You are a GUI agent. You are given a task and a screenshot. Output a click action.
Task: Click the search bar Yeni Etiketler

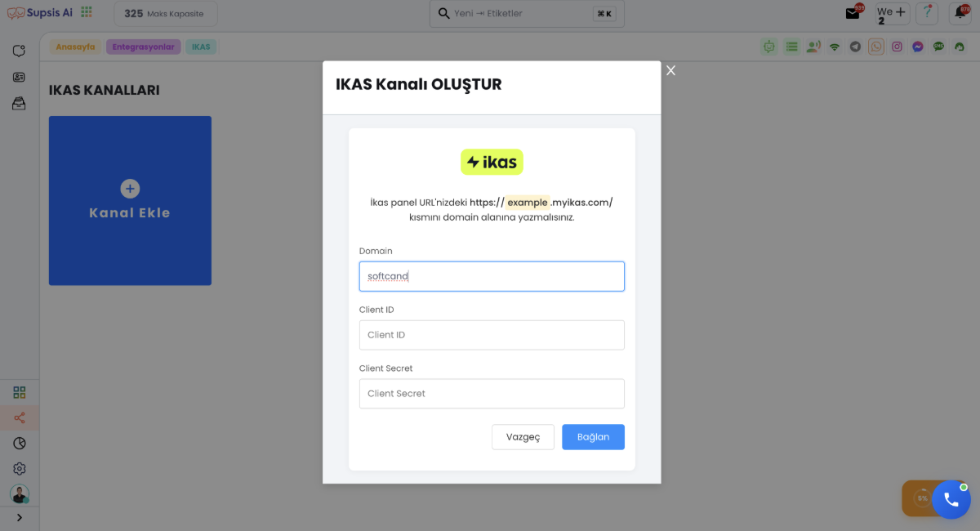coord(527,14)
